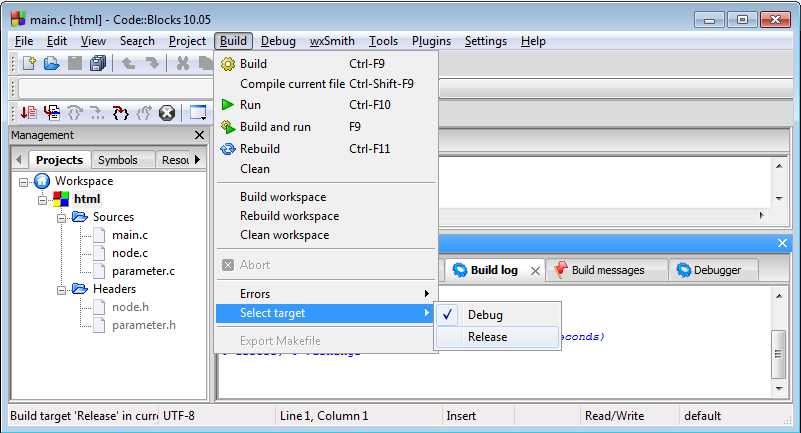Screen dimensions: 801x433
Task: Click the Save all files icon
Action: pos(98,64)
